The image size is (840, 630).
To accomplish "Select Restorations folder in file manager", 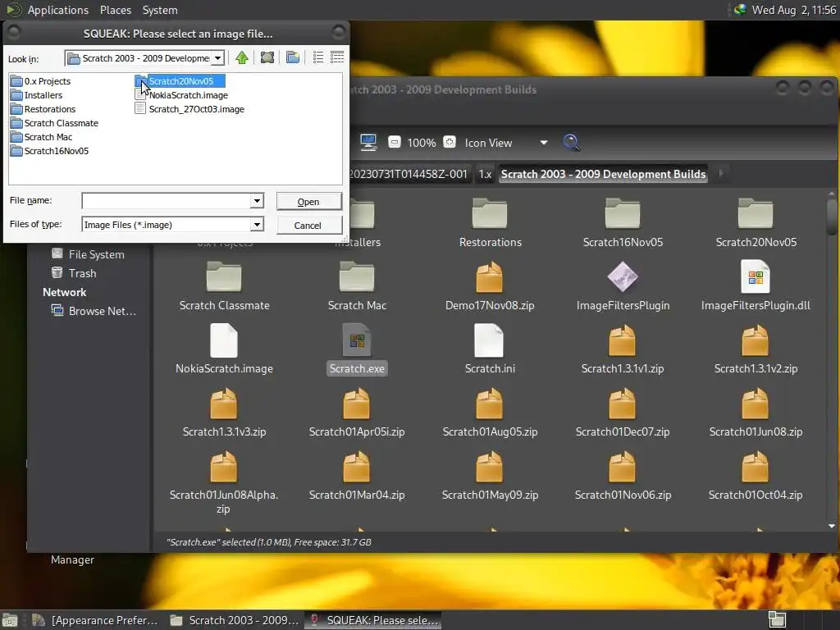I will (x=491, y=222).
